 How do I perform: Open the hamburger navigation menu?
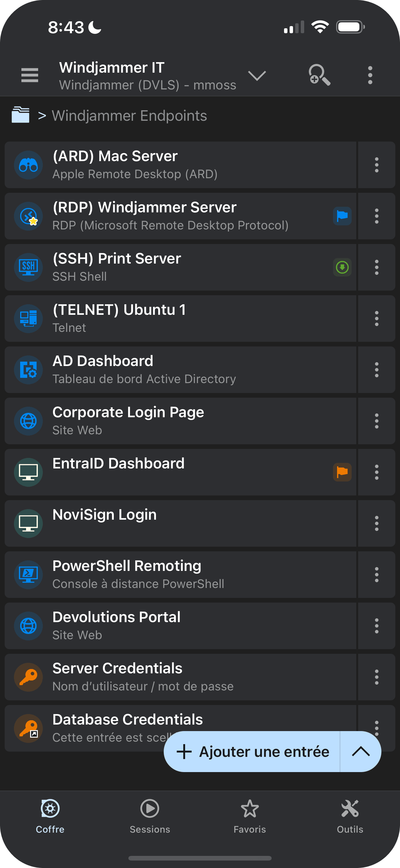[30, 75]
